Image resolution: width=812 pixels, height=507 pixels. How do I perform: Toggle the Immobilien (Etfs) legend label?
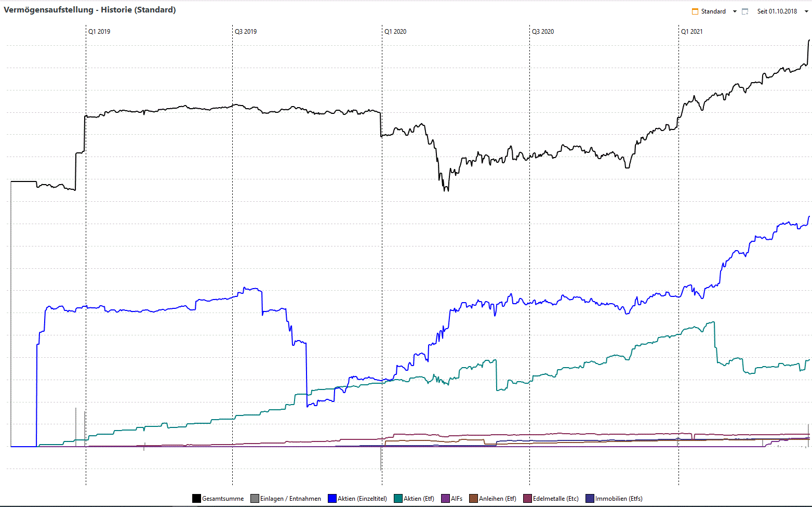pyautogui.click(x=619, y=499)
